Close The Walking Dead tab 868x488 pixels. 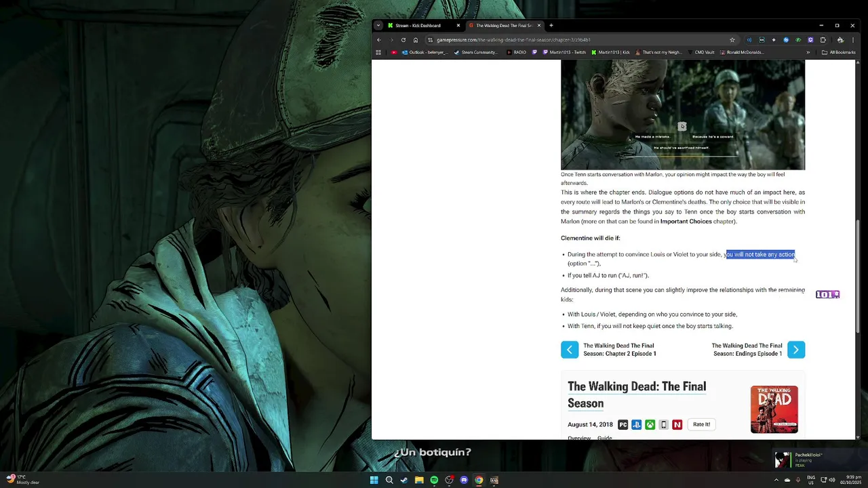click(x=539, y=26)
